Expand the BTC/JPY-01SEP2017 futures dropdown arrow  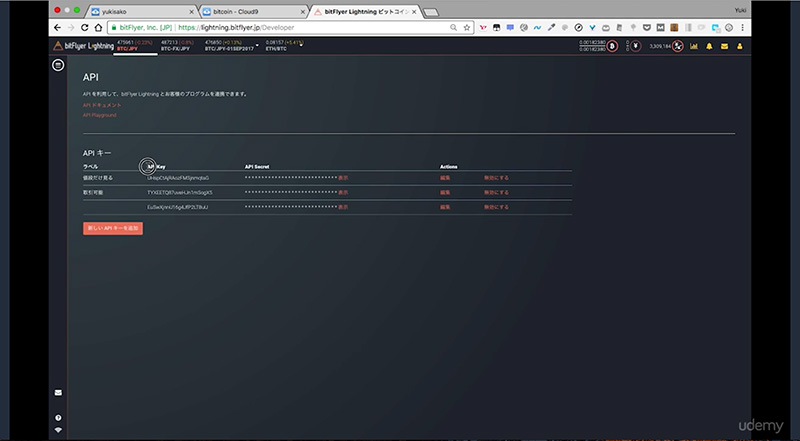257,45
